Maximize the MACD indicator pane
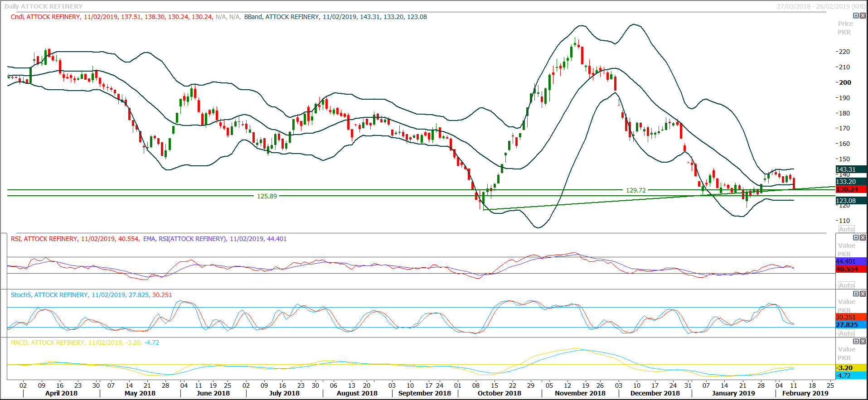Screen dimensions: 868x400 [x=856, y=342]
